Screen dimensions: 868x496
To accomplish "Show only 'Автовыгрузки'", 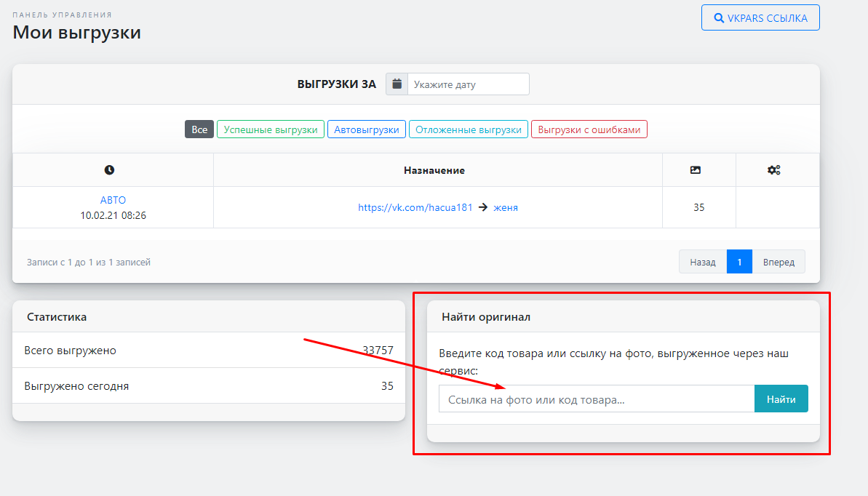I will [x=367, y=129].
